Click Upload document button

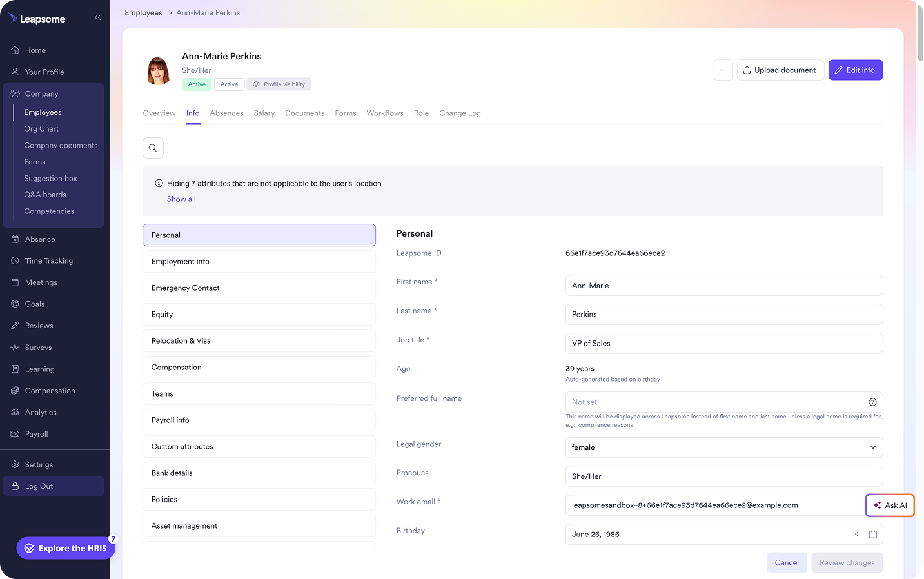[x=780, y=70]
